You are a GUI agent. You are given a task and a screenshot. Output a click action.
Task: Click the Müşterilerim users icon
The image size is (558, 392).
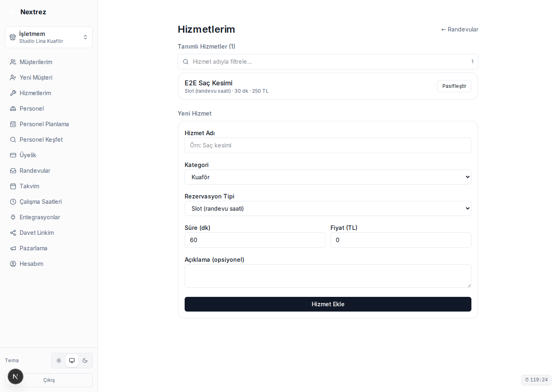[x=13, y=62]
